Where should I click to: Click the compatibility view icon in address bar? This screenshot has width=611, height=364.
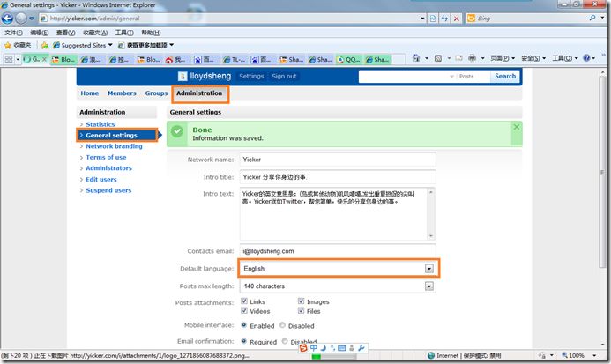433,19
